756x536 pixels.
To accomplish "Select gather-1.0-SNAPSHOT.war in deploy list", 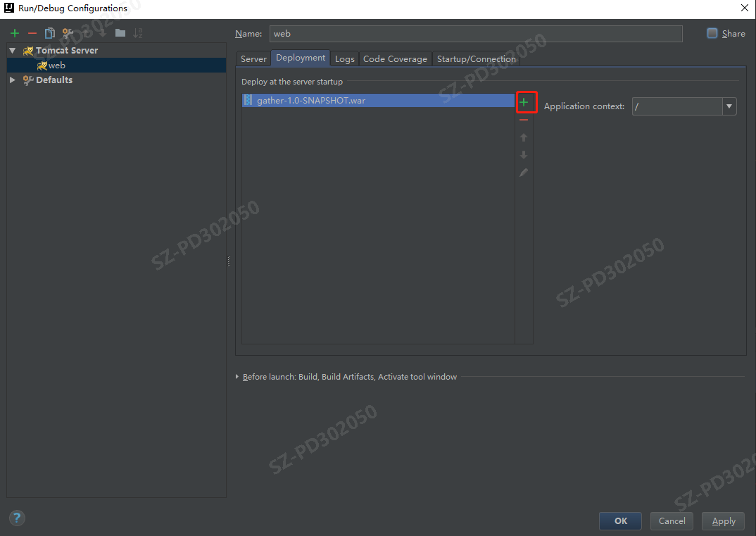I will (378, 100).
